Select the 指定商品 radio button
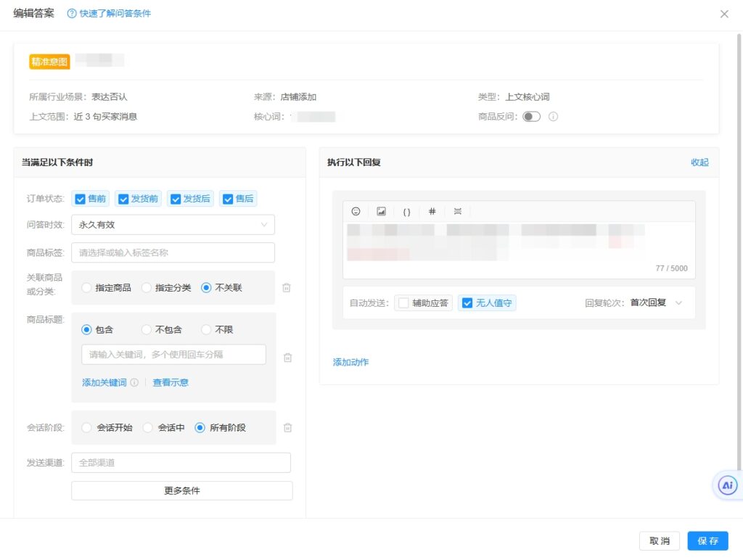 86,287
